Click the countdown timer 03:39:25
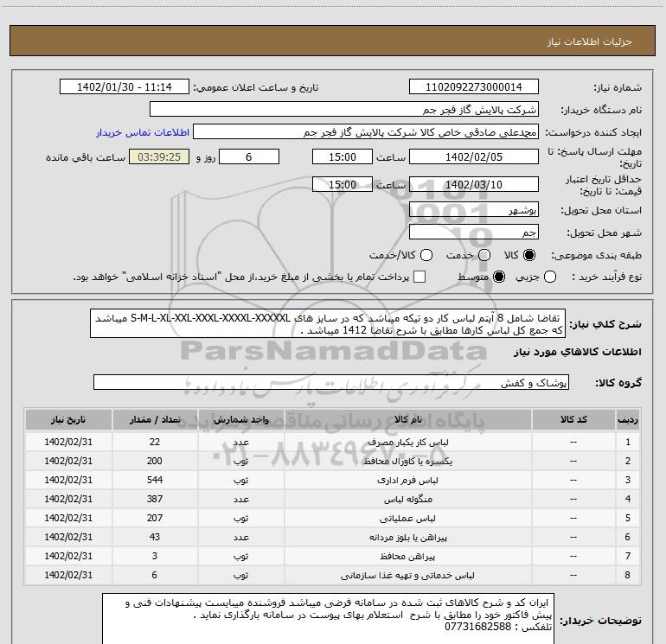Viewport: 666px width, 644px height. (159, 156)
